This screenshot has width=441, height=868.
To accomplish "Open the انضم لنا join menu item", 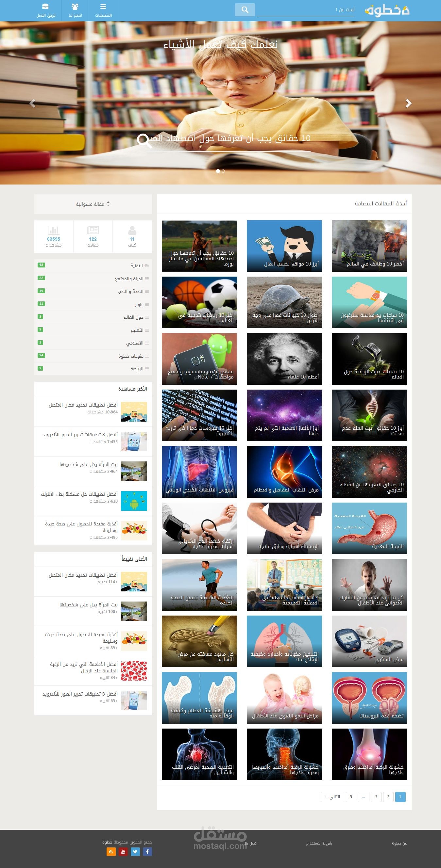I will point(75,11).
